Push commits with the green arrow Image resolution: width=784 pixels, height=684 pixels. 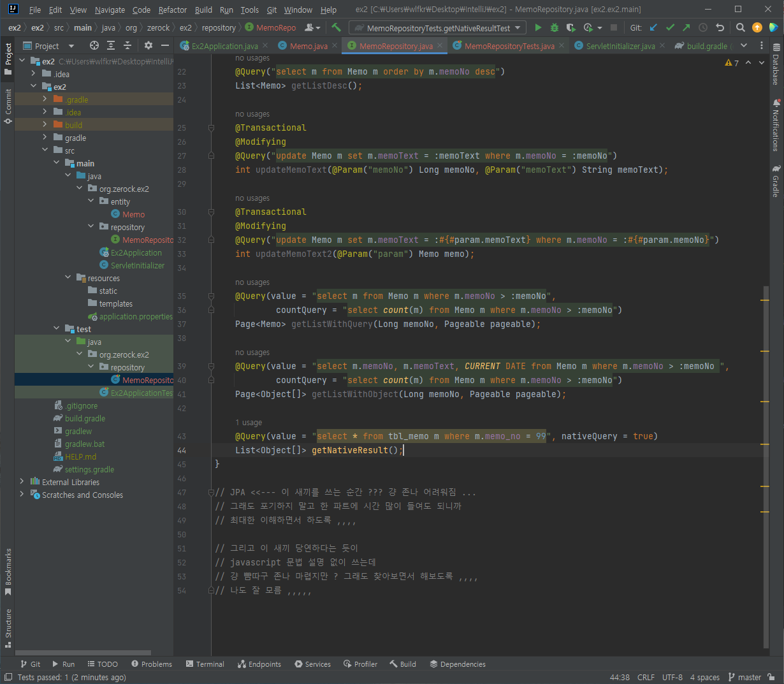(686, 27)
